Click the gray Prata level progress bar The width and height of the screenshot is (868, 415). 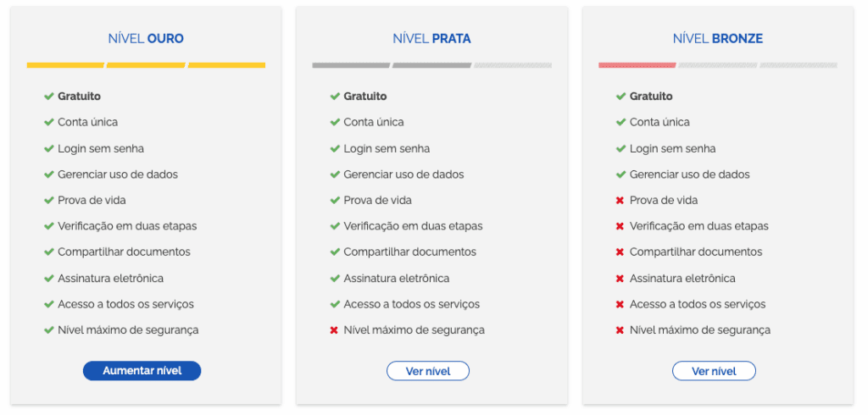[x=392, y=65]
